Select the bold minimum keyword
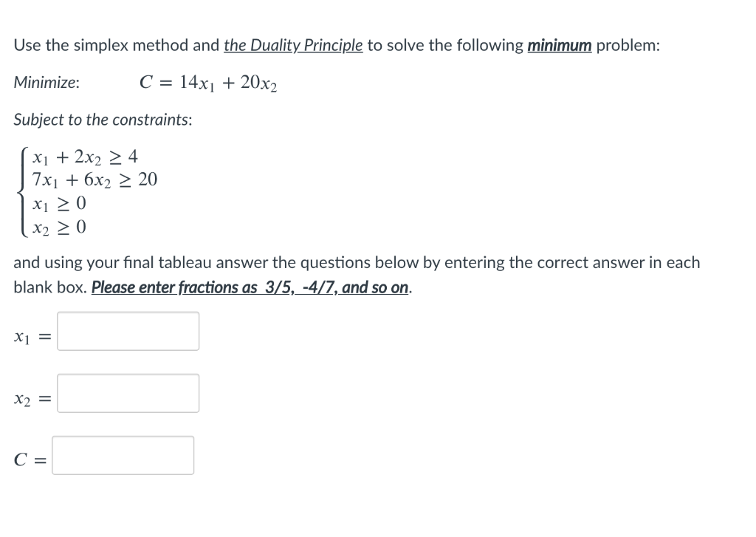 pyautogui.click(x=559, y=45)
